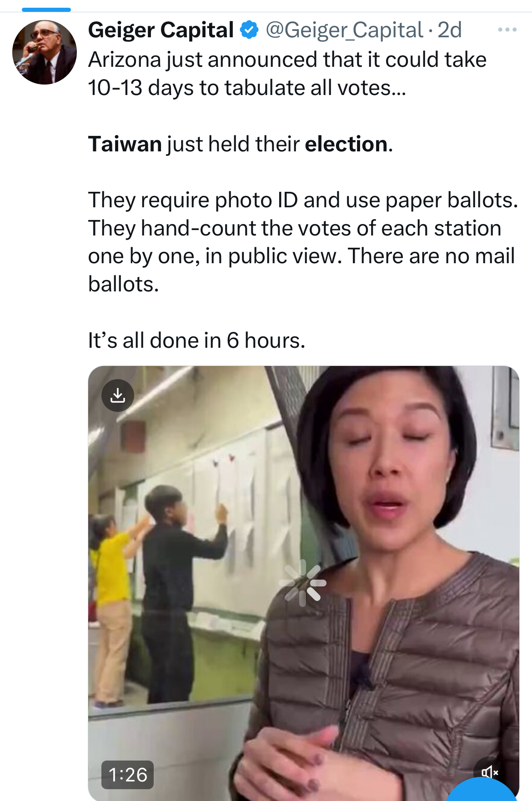Open the Geiger Capital display name link

pyautogui.click(x=161, y=30)
